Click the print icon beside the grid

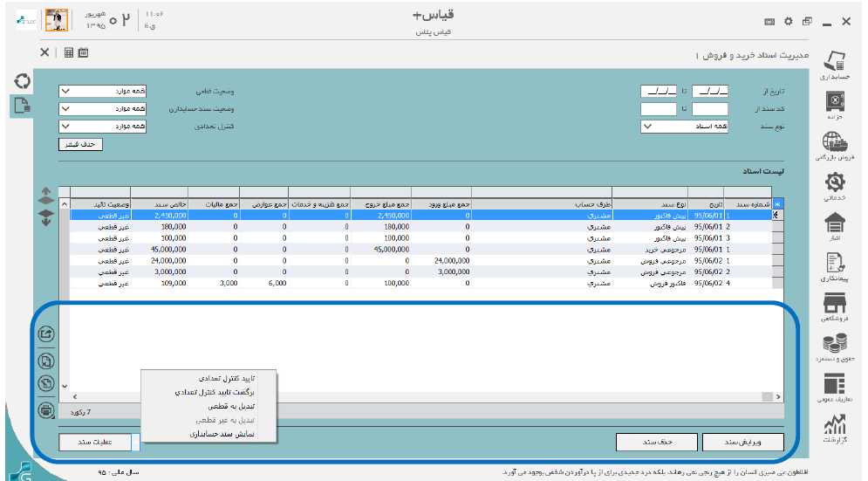(x=46, y=410)
